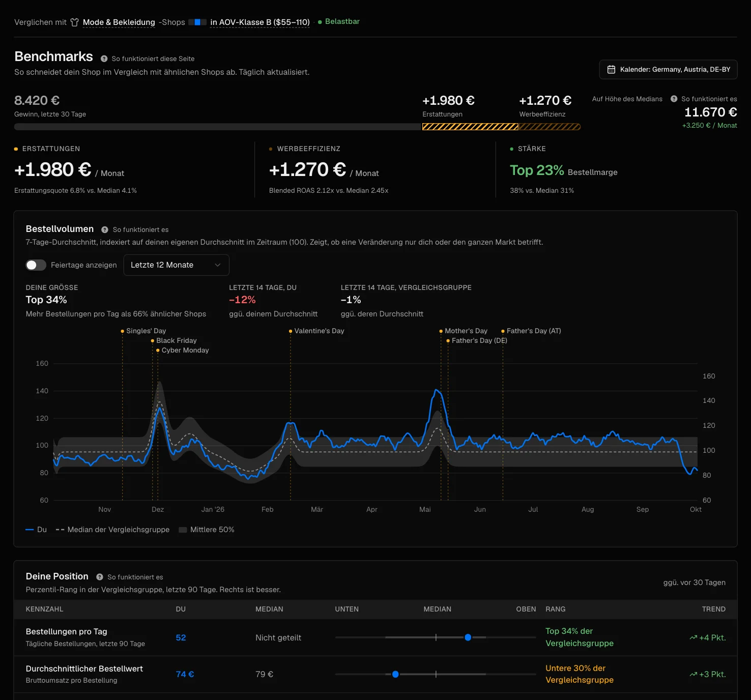The height and width of the screenshot is (700, 751).
Task: Select the STÄRKE Top 23% Bestellmarge card
Action: point(617,170)
